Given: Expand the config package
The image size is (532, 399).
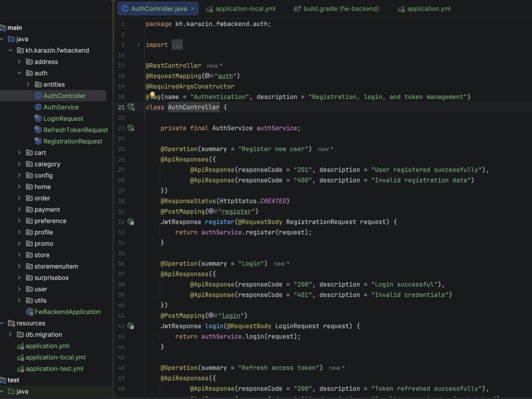Looking at the screenshot, I should [x=19, y=176].
